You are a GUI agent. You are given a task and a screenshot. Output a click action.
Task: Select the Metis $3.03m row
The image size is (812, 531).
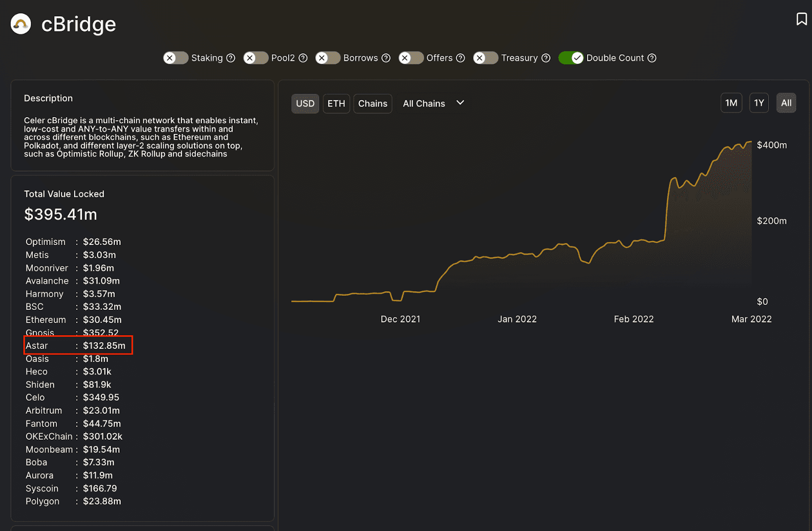pyautogui.click(x=71, y=255)
